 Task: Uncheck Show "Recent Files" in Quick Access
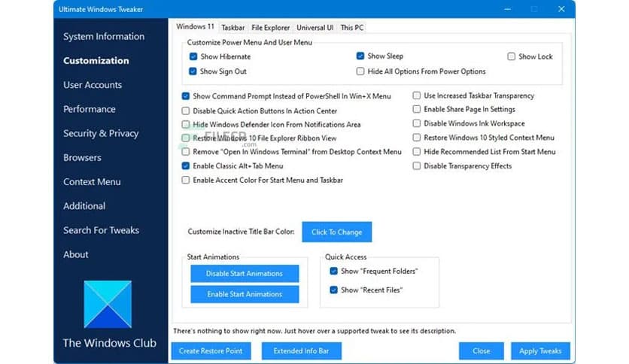[x=333, y=290]
